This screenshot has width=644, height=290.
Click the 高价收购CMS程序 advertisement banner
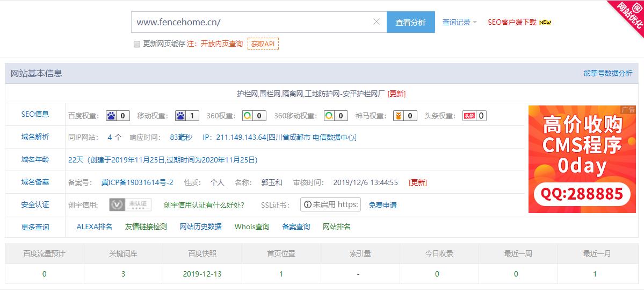click(582, 159)
